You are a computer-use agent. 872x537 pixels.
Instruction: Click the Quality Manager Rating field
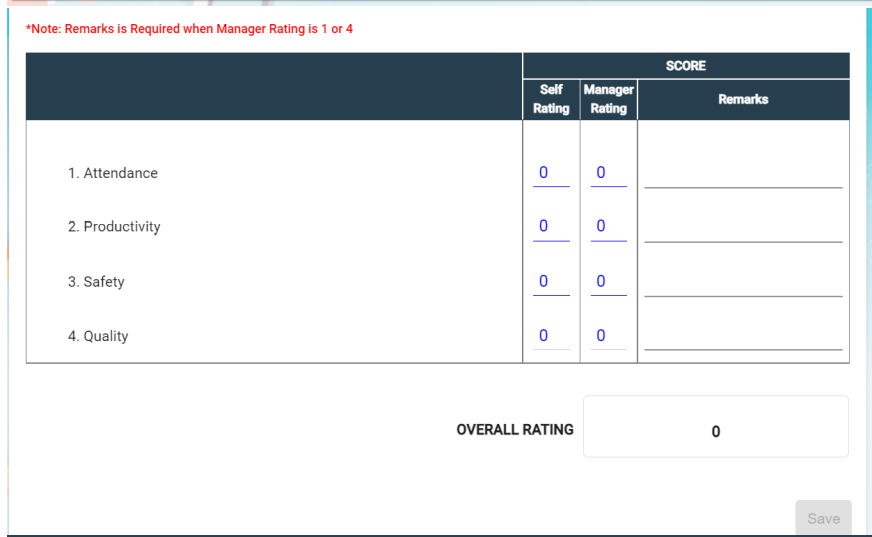pyautogui.click(x=608, y=336)
